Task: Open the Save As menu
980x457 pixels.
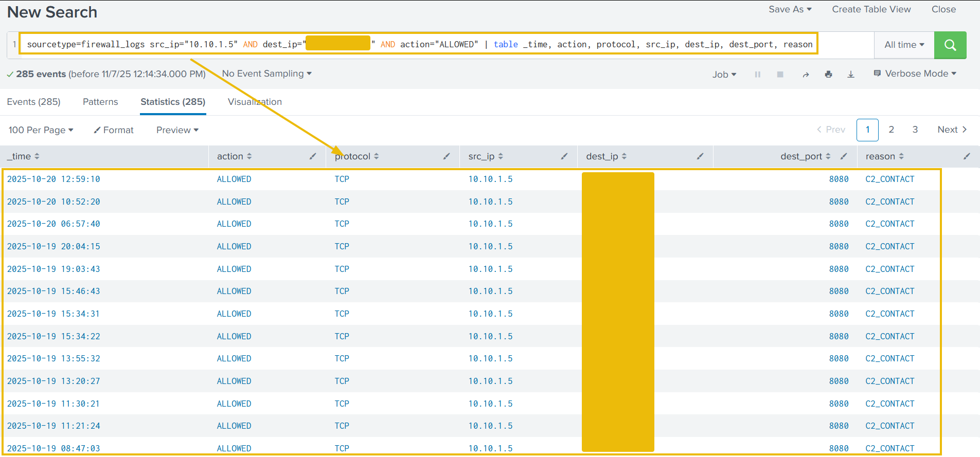Action: coord(790,9)
